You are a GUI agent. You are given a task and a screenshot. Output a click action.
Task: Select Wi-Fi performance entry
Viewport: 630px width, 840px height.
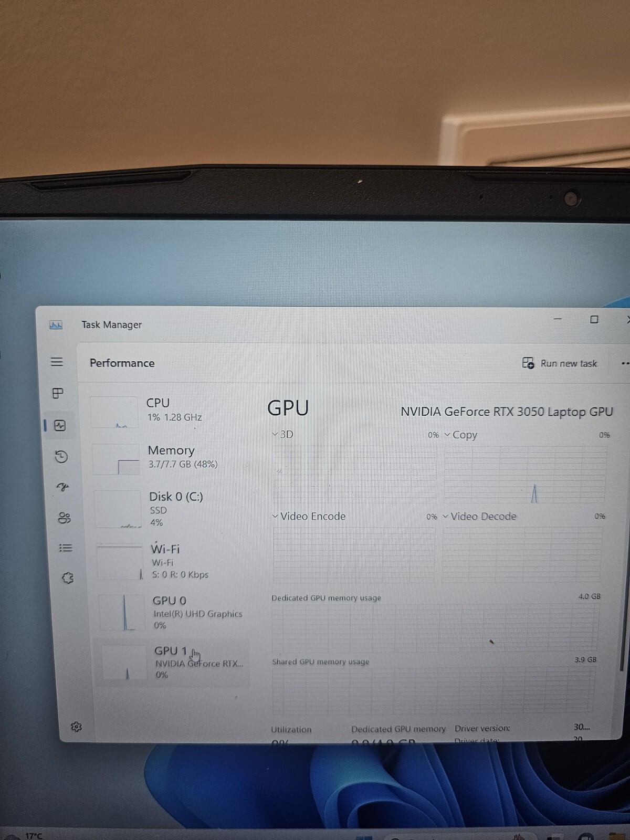pyautogui.click(x=172, y=561)
